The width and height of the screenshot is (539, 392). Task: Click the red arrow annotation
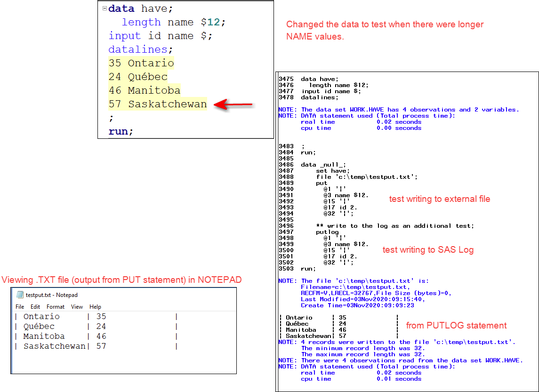pyautogui.click(x=232, y=104)
